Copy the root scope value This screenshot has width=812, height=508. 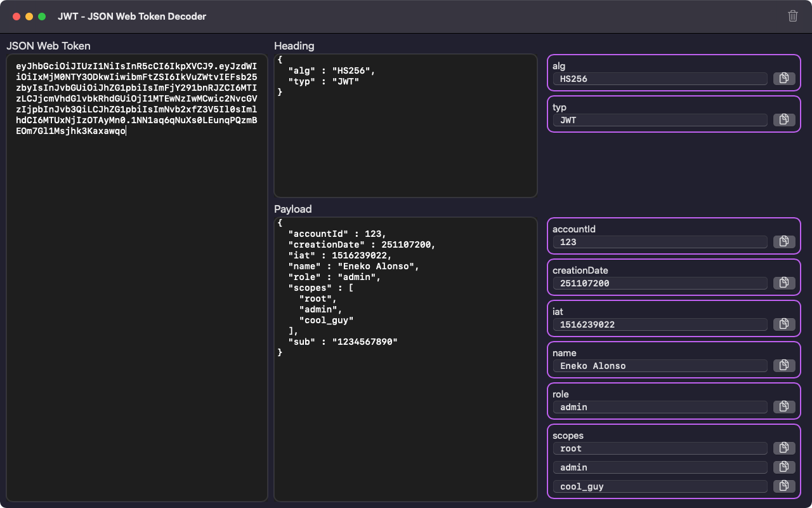[784, 448]
